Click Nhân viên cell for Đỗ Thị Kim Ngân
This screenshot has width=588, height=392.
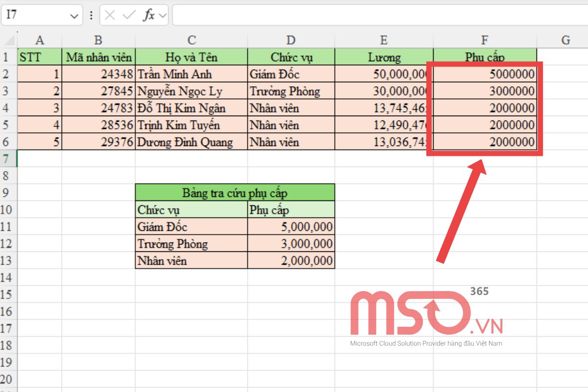(291, 108)
